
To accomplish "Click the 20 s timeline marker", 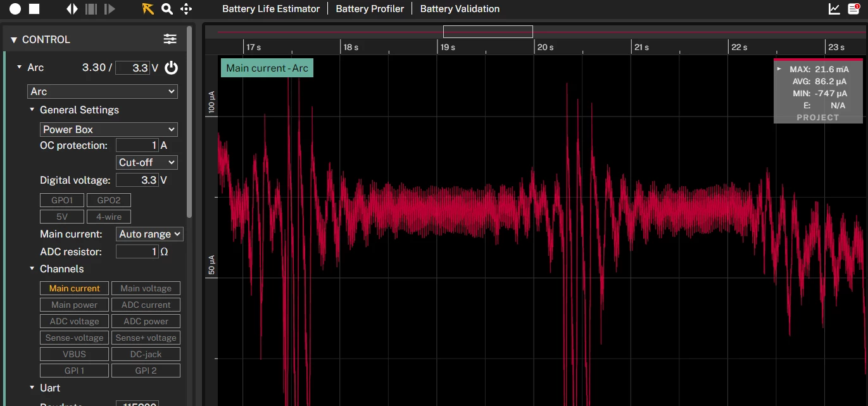I will tap(545, 47).
